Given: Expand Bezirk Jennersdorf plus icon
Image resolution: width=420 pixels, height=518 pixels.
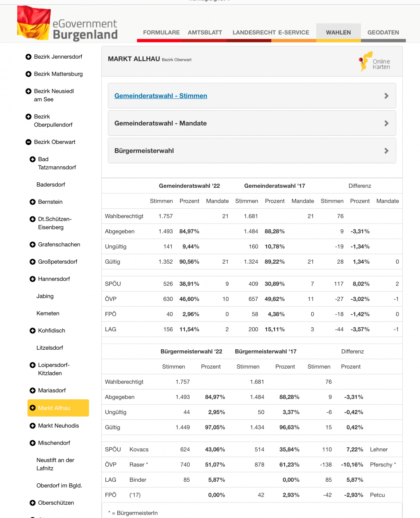Looking at the screenshot, I should [x=28, y=57].
